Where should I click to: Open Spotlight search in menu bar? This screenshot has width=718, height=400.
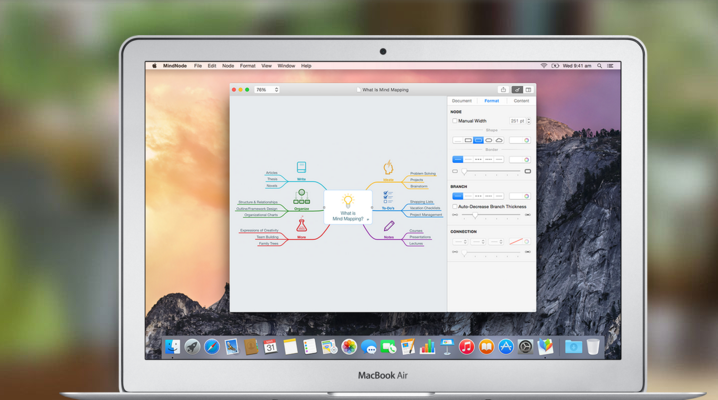tap(599, 66)
